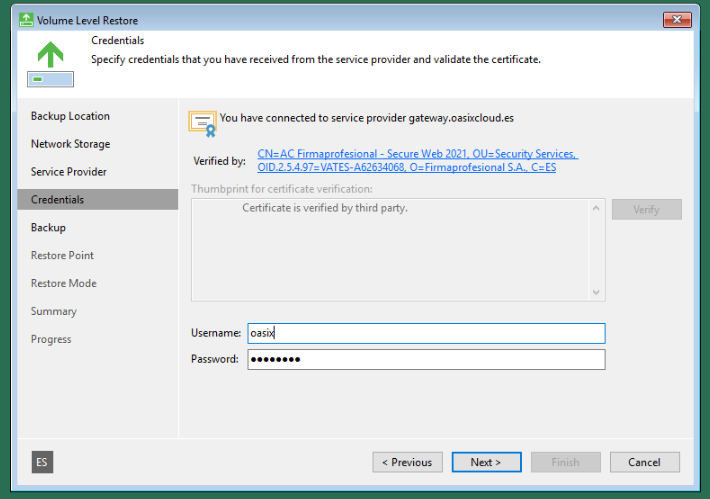Screen dimensions: 710x499
Task: Proceed with the Next button
Action: click(x=486, y=462)
